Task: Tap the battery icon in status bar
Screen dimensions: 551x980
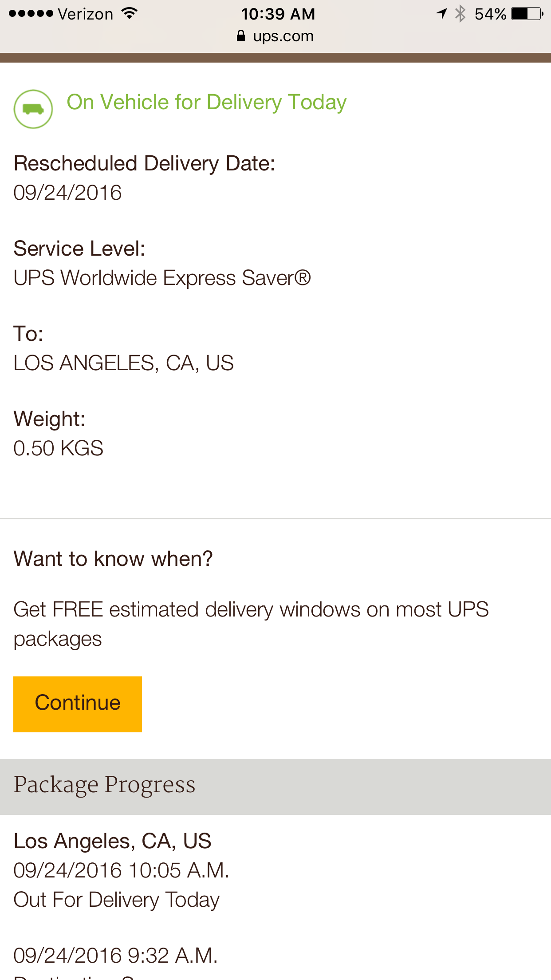Action: click(527, 14)
